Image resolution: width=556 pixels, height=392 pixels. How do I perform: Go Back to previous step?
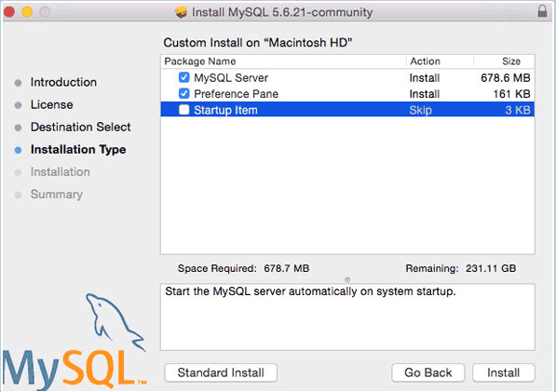(x=428, y=372)
